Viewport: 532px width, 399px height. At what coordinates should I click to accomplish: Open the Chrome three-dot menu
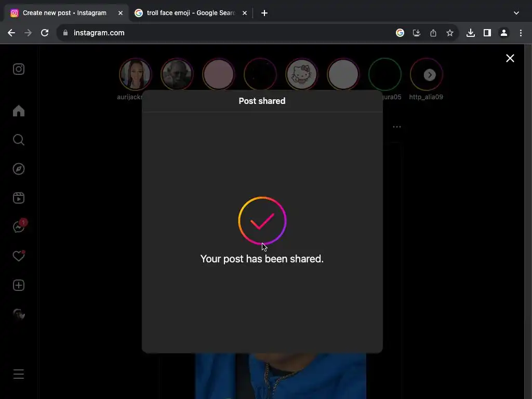click(521, 33)
